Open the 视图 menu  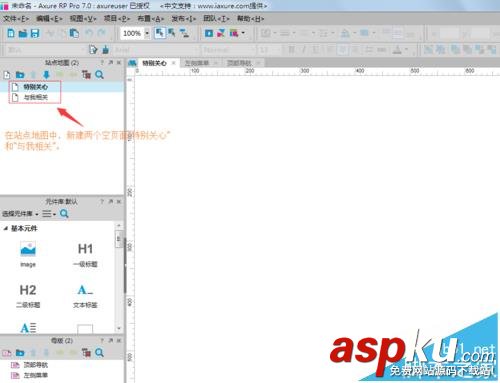tap(83, 19)
